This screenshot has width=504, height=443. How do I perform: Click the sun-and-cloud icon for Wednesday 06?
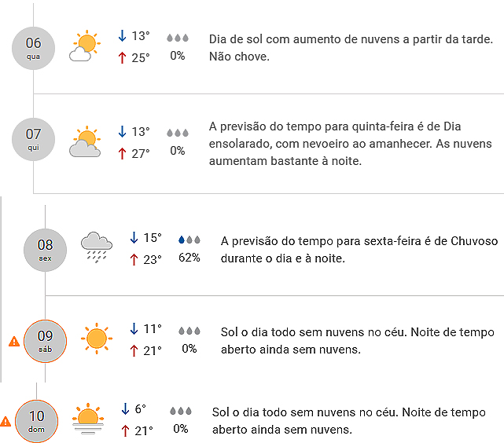pyautogui.click(x=84, y=46)
